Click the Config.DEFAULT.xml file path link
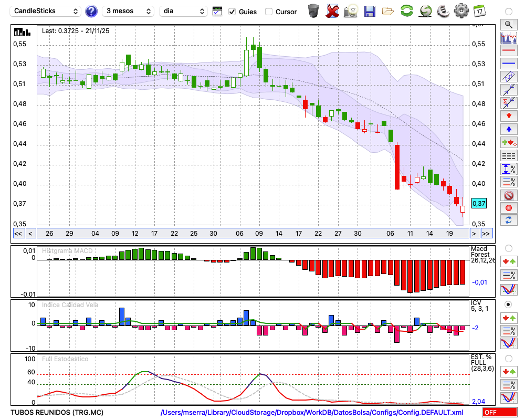 [x=312, y=413]
